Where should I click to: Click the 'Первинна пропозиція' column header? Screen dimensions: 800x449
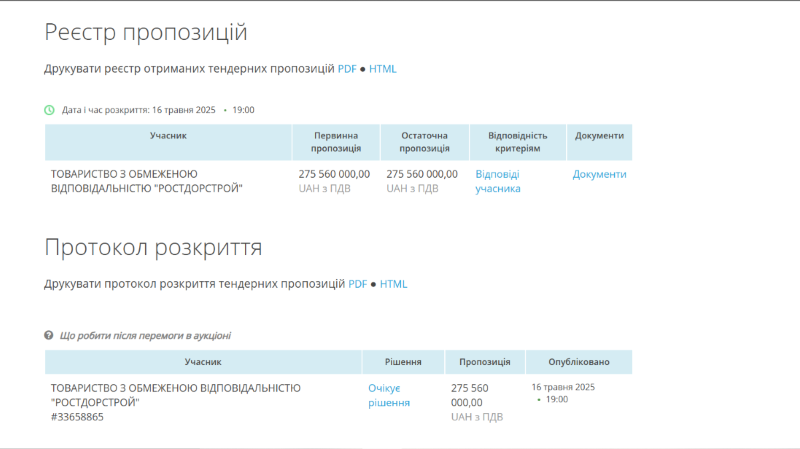(x=336, y=142)
